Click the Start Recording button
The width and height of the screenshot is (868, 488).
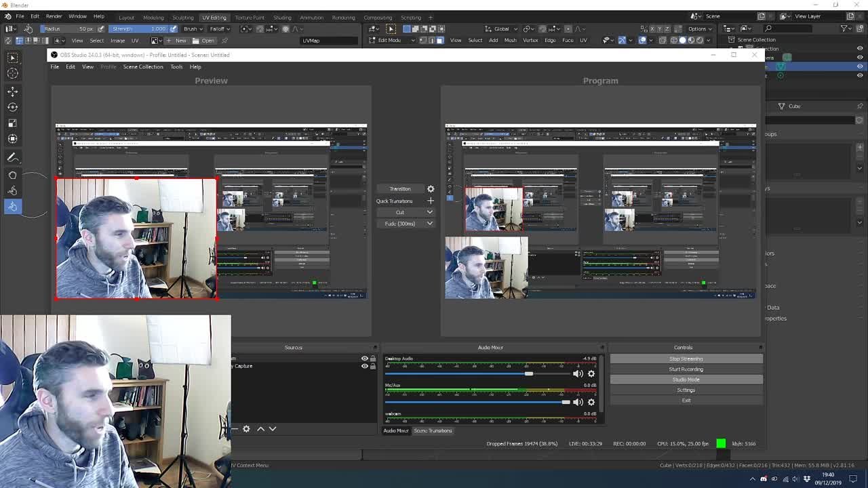686,369
